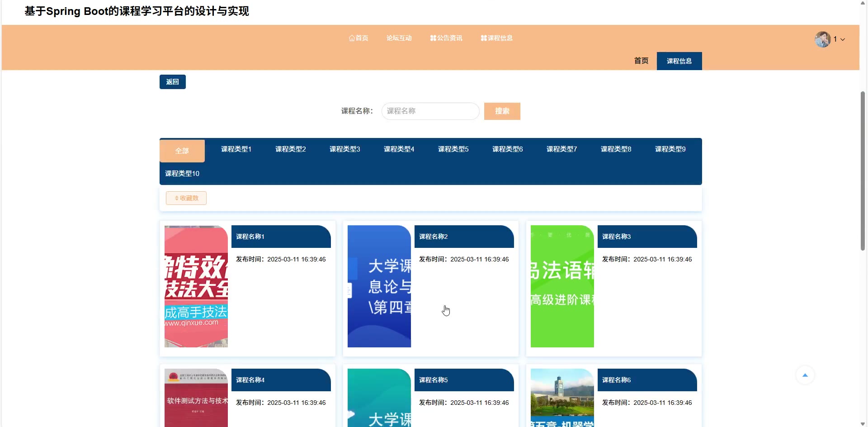
Task: Sort courses by 收藏数
Action: click(x=186, y=198)
